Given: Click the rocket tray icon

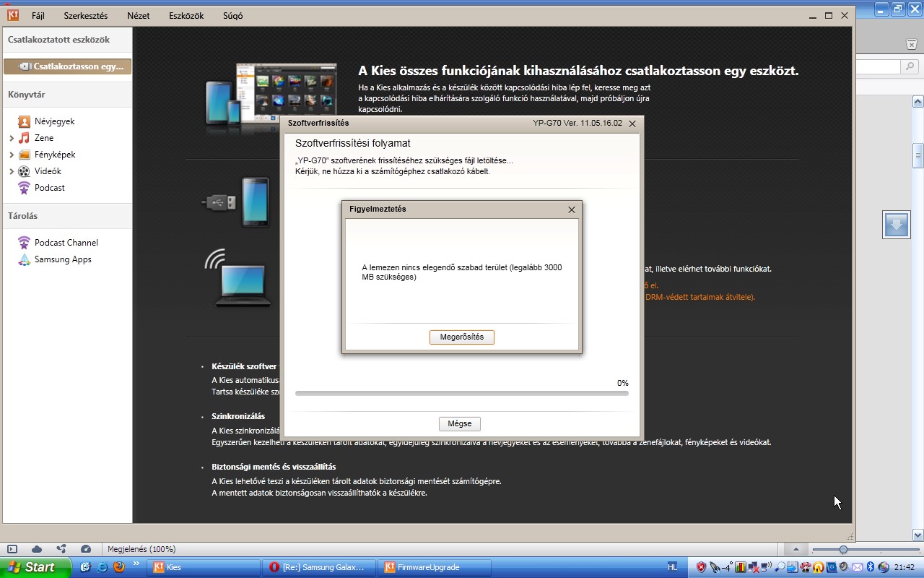Looking at the screenshot, I should coord(715,567).
